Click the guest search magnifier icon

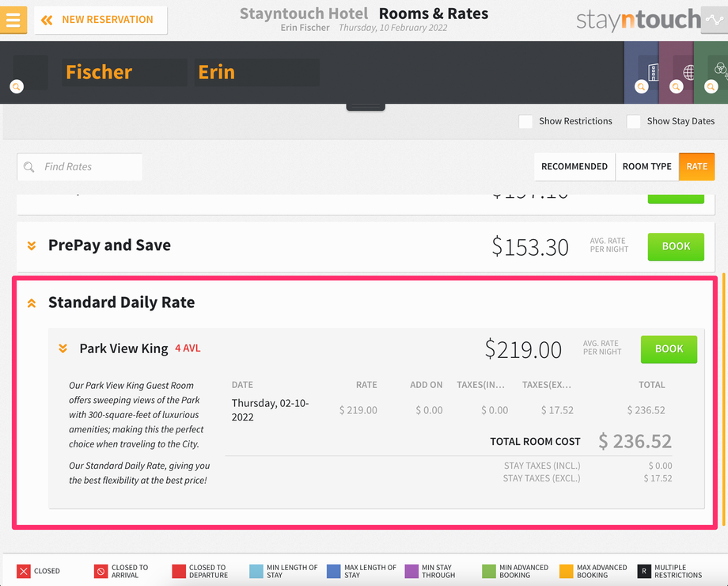(x=17, y=86)
